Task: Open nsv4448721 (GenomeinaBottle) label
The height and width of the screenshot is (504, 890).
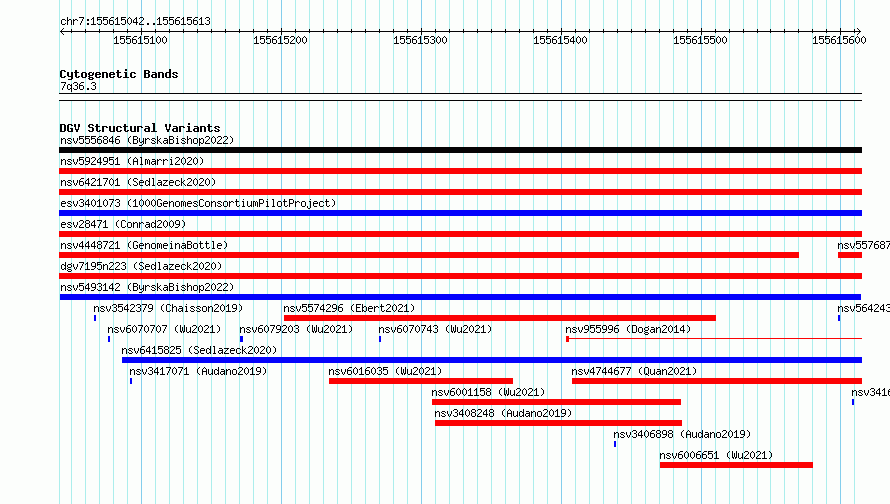Action: [144, 245]
